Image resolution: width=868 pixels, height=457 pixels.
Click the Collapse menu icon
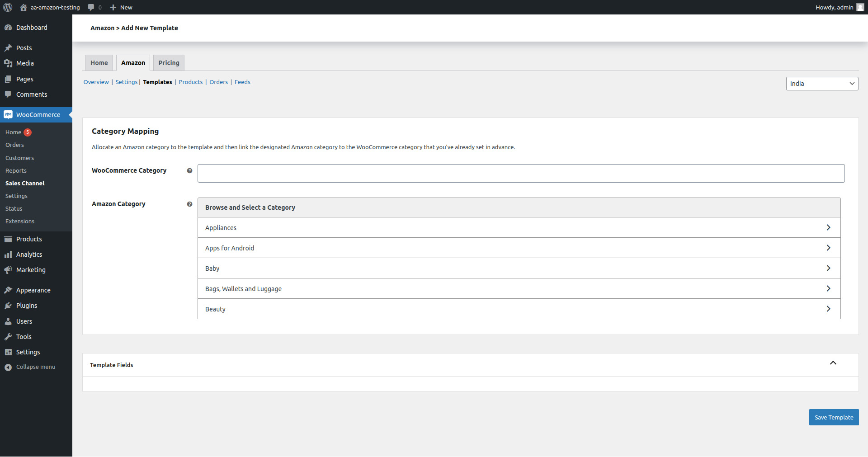tap(8, 367)
